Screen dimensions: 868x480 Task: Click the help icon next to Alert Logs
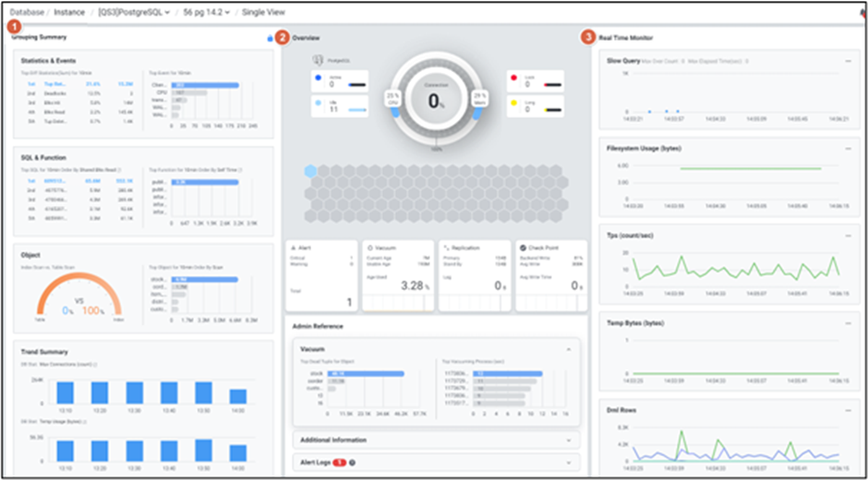353,462
